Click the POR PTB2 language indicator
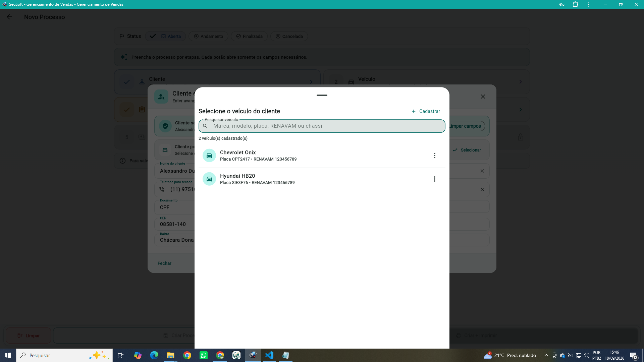 [597, 355]
